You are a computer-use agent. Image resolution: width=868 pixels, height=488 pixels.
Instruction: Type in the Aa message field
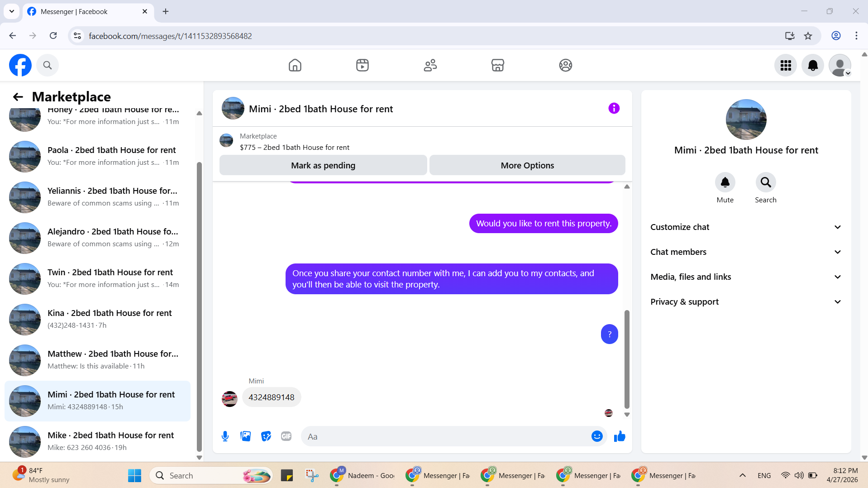click(x=446, y=436)
